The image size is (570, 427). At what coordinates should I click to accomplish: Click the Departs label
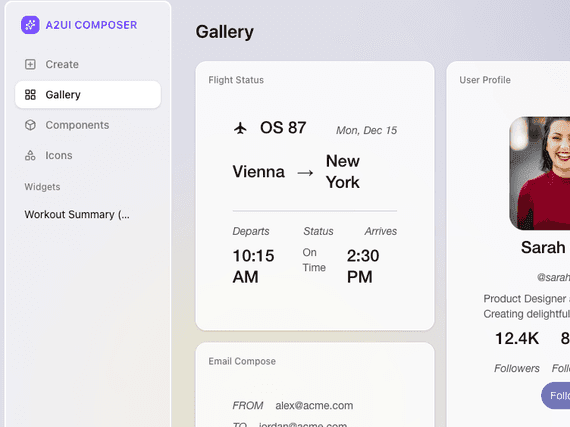[x=251, y=231]
